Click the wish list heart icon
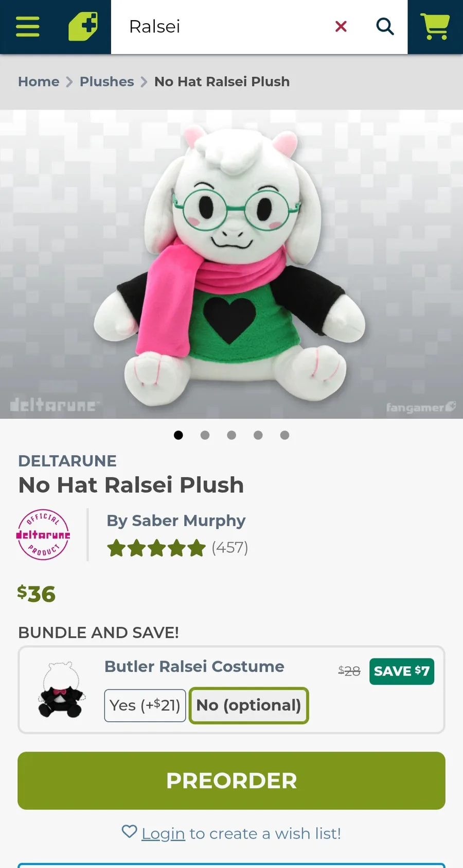Viewport: 463px width, 868px height. (x=129, y=831)
